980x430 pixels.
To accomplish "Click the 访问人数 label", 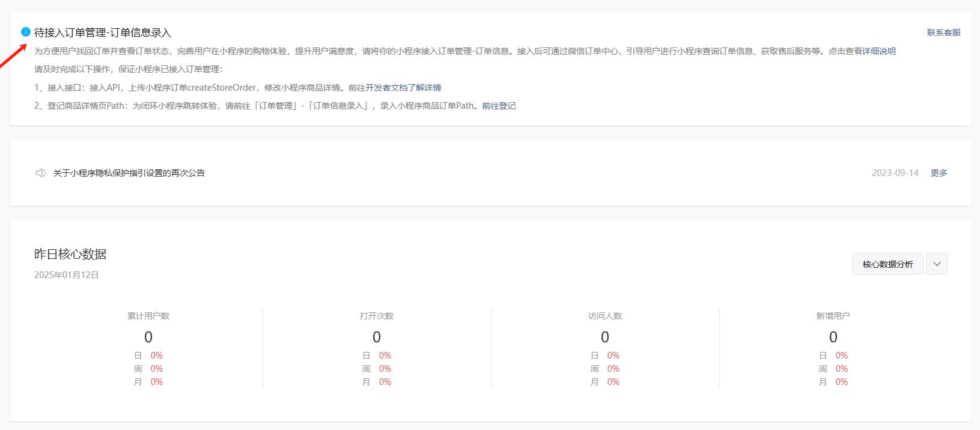I will pyautogui.click(x=605, y=316).
